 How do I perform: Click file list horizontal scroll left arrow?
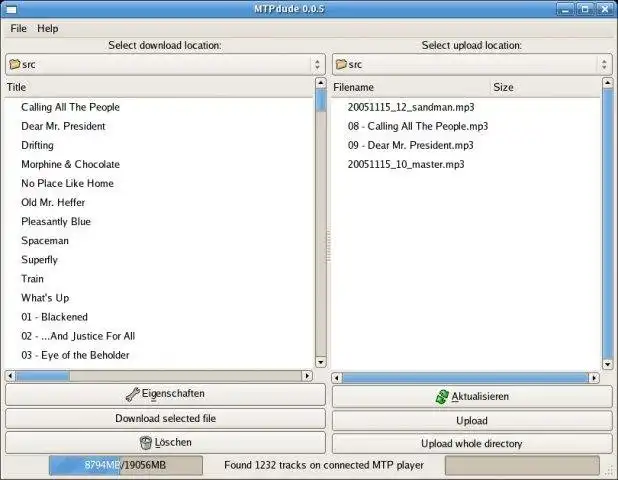click(337, 378)
